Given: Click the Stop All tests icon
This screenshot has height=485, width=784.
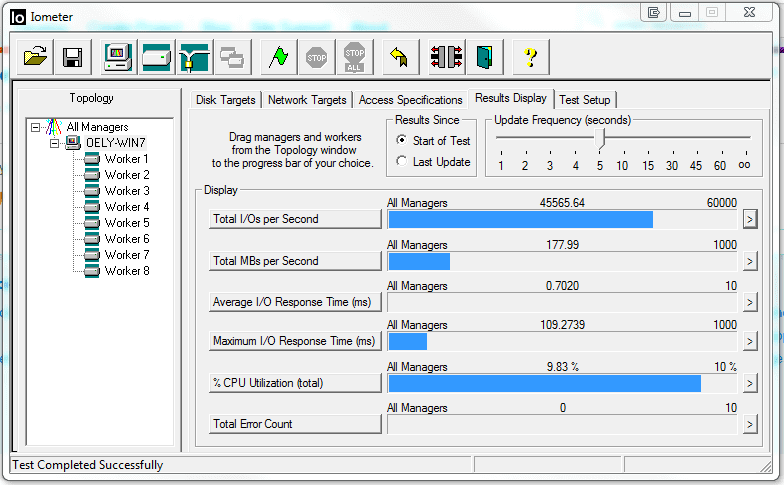Looking at the screenshot, I should click(x=354, y=57).
